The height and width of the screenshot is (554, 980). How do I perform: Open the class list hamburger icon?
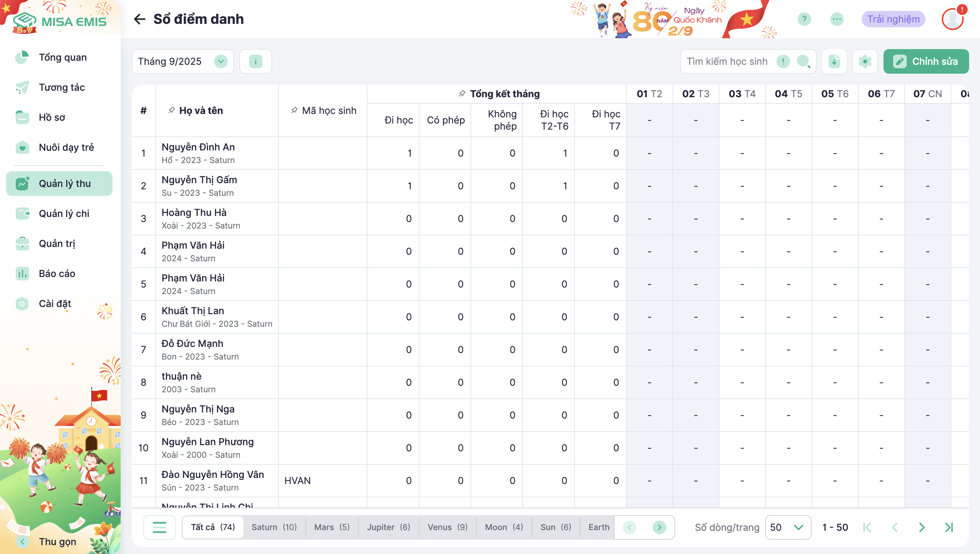[159, 527]
